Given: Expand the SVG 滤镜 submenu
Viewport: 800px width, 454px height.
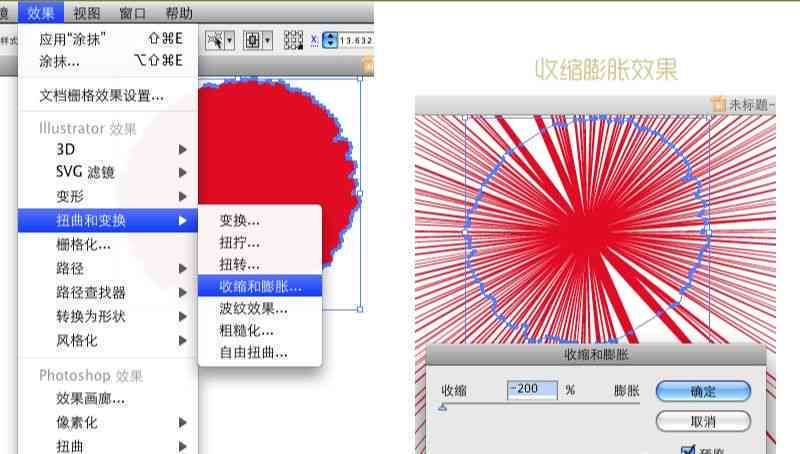Looking at the screenshot, I should tap(183, 172).
